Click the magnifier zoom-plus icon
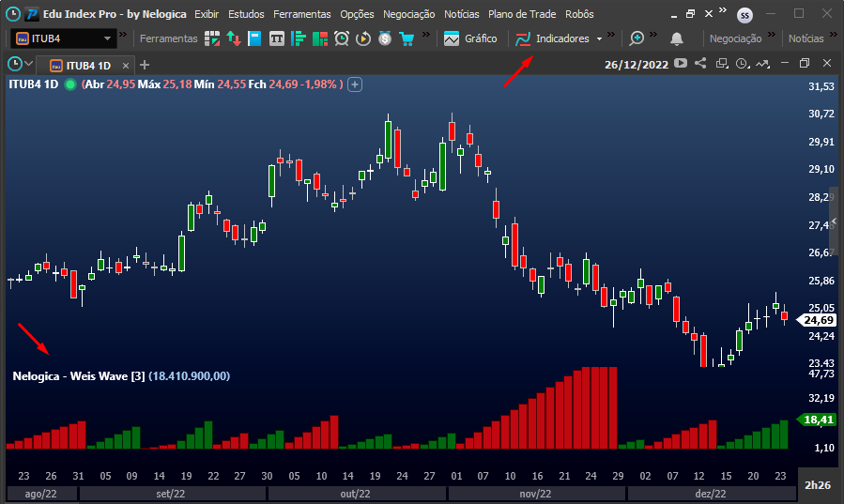The width and height of the screenshot is (844, 504). [637, 38]
